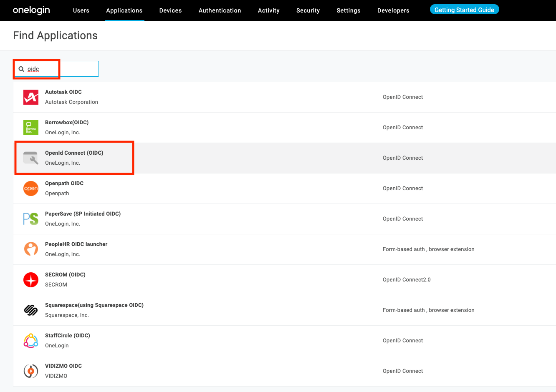The height and width of the screenshot is (392, 556).
Task: Open the Settings menu
Action: tap(349, 10)
